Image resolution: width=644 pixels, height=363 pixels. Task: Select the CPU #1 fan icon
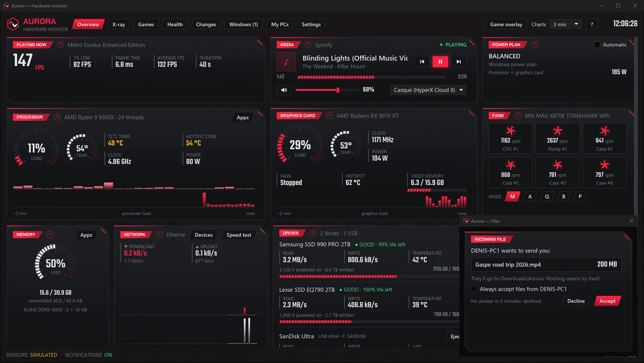(510, 131)
